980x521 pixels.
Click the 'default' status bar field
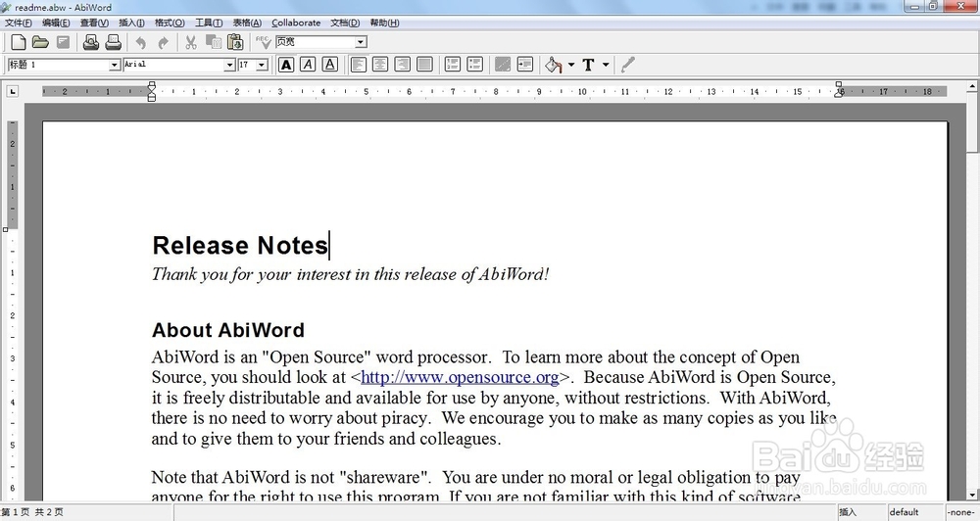[x=915, y=512]
